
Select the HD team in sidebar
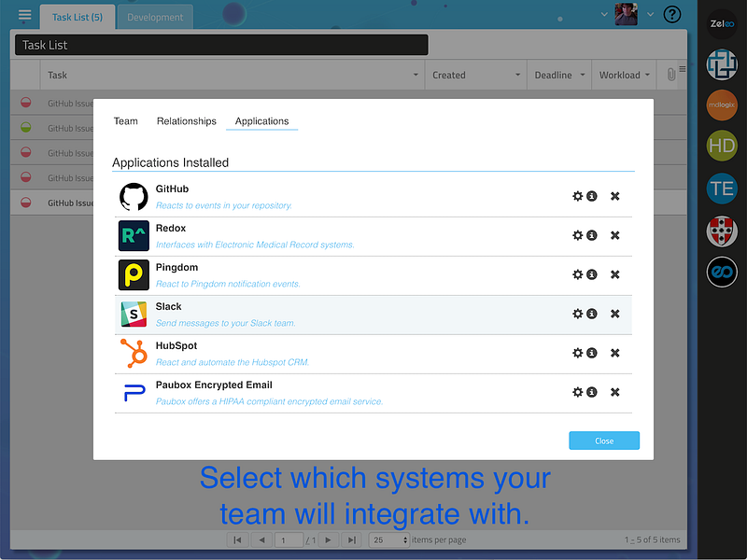[x=722, y=146]
